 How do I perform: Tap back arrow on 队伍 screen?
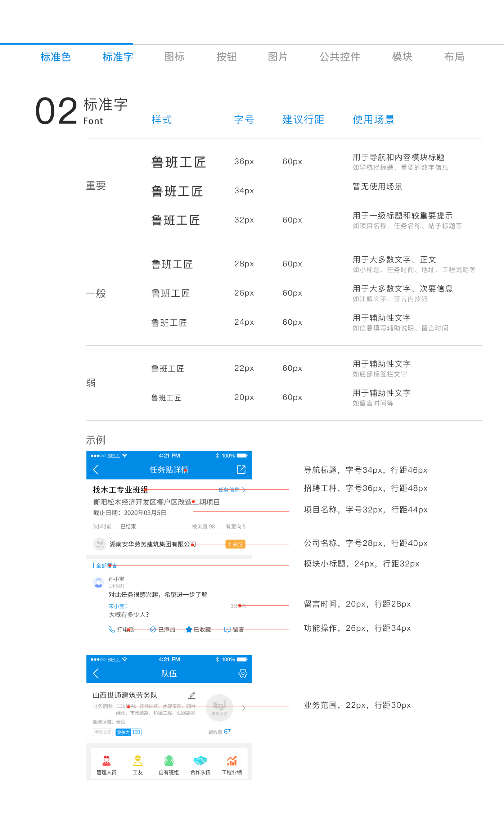tap(96, 673)
